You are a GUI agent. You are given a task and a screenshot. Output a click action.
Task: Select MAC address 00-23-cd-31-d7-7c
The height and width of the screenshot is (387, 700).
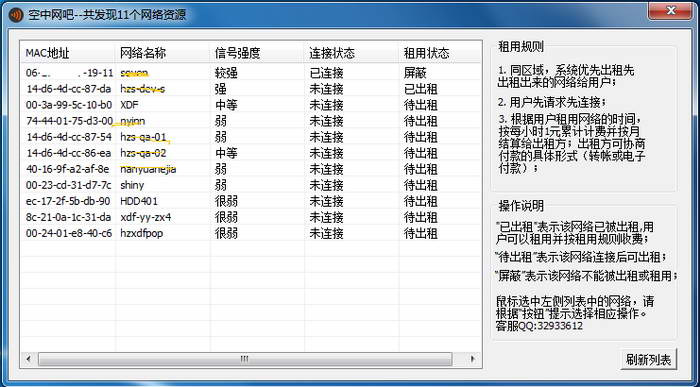(69, 185)
